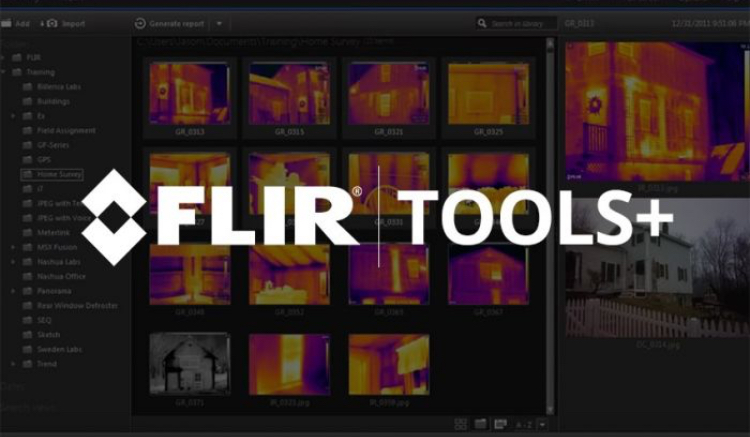Open the Generate report dropdown arrow
This screenshot has width=750, height=437.
click(x=219, y=23)
